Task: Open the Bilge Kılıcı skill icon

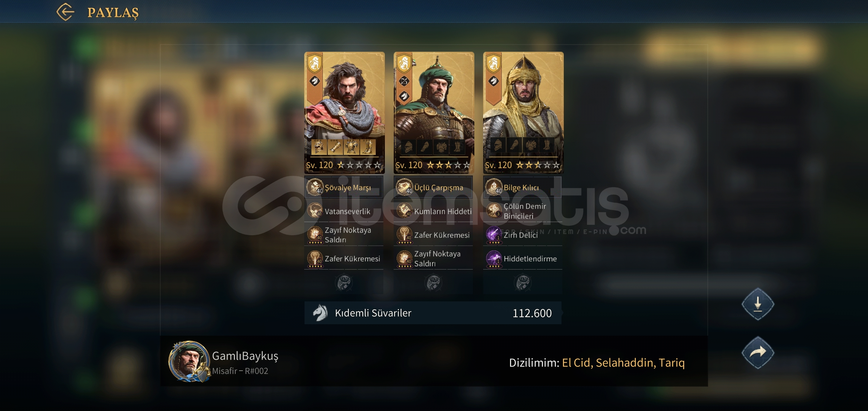Action: (494, 187)
